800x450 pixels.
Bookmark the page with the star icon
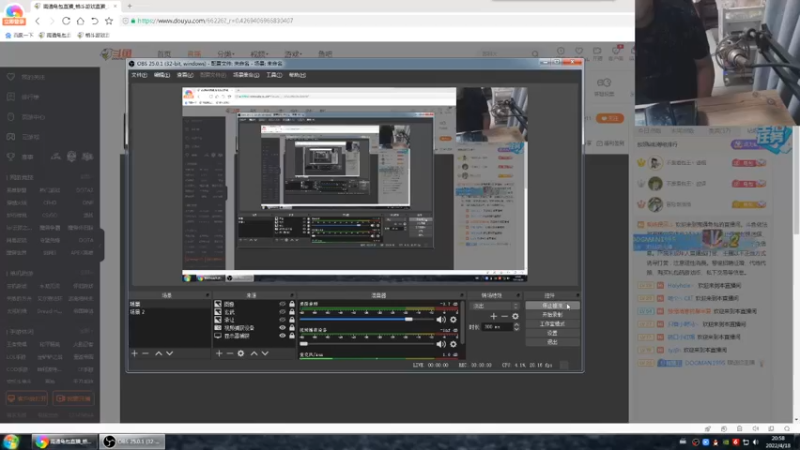[x=109, y=21]
